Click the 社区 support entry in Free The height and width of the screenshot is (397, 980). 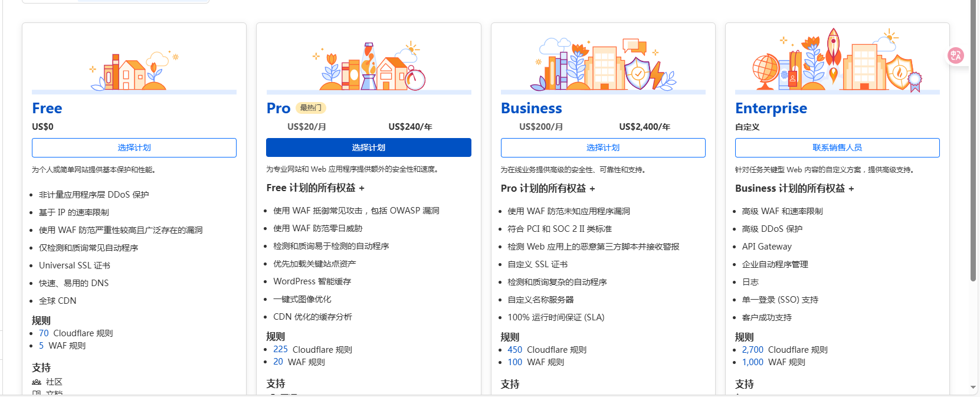point(54,382)
